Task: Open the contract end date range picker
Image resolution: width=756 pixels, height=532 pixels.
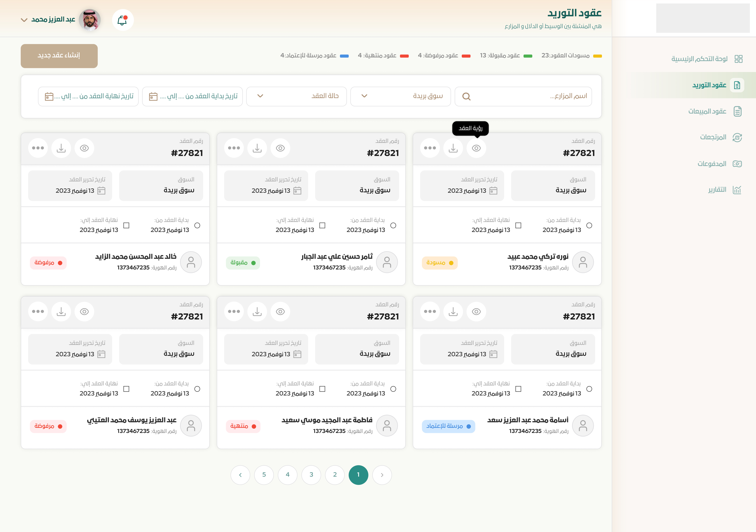Action: [x=88, y=96]
